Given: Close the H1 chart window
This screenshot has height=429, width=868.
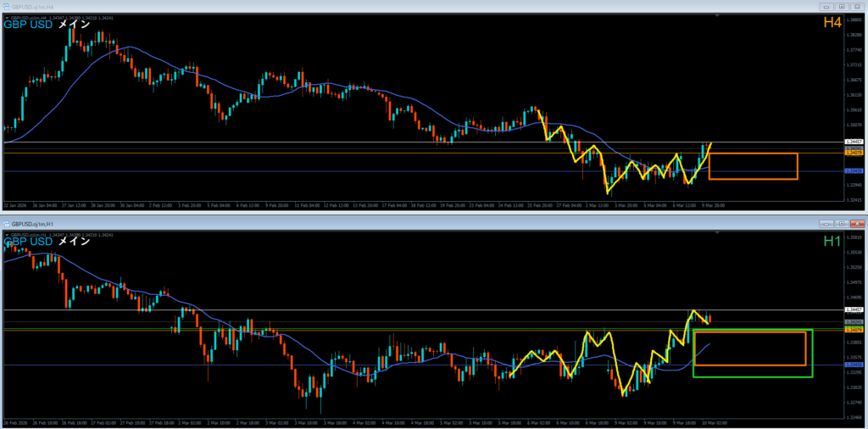Looking at the screenshot, I should [x=856, y=224].
